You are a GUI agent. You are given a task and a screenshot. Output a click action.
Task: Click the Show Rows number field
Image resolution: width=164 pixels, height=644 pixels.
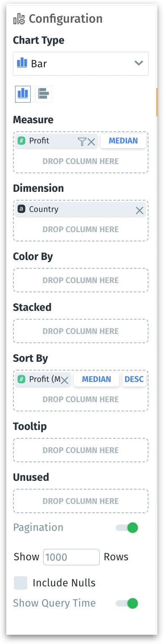71,557
